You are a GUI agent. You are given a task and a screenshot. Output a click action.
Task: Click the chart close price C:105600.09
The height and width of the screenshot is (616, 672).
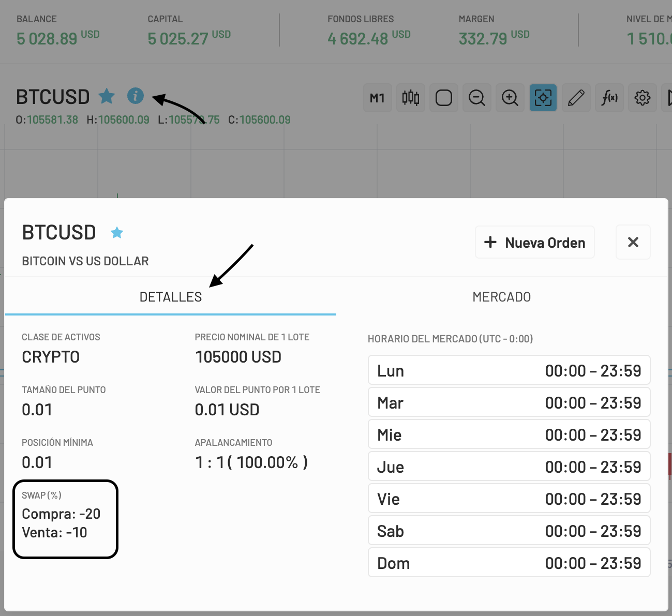coord(259,120)
